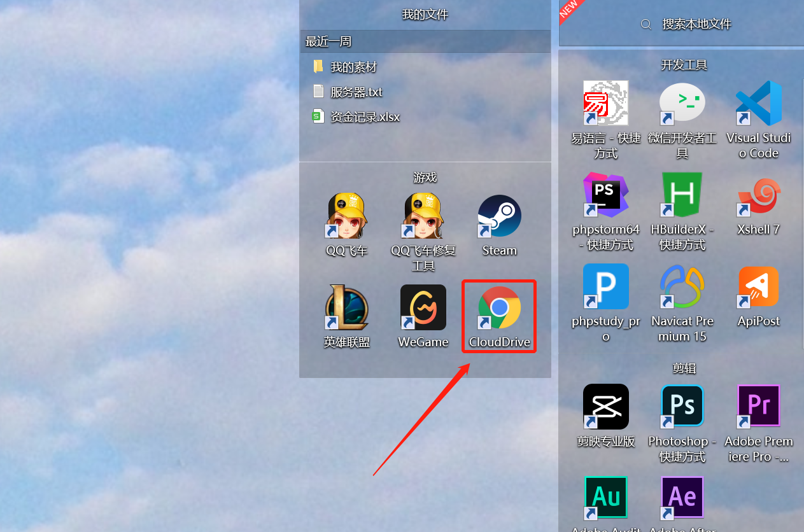The image size is (804, 532).
Task: Open Adobe Audition shortcut icon
Action: (x=606, y=498)
